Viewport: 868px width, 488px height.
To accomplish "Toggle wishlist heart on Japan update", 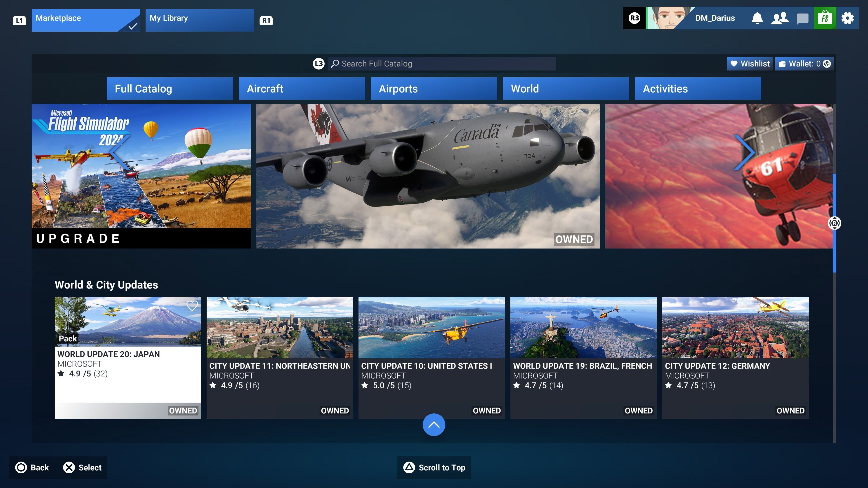I will 192,306.
